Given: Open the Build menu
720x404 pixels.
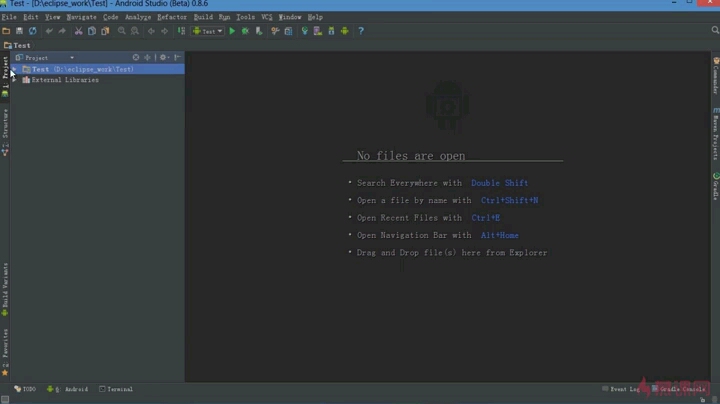Looking at the screenshot, I should (x=203, y=17).
